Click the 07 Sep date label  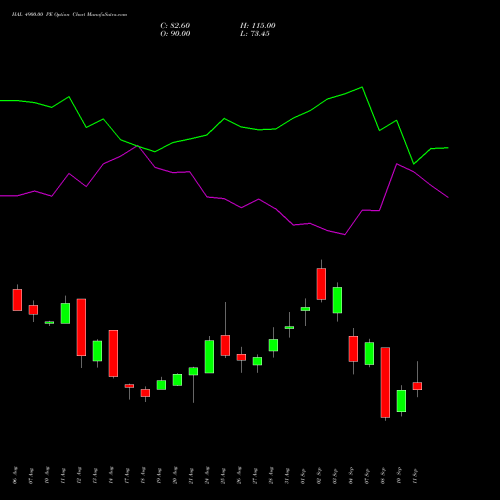(367, 475)
